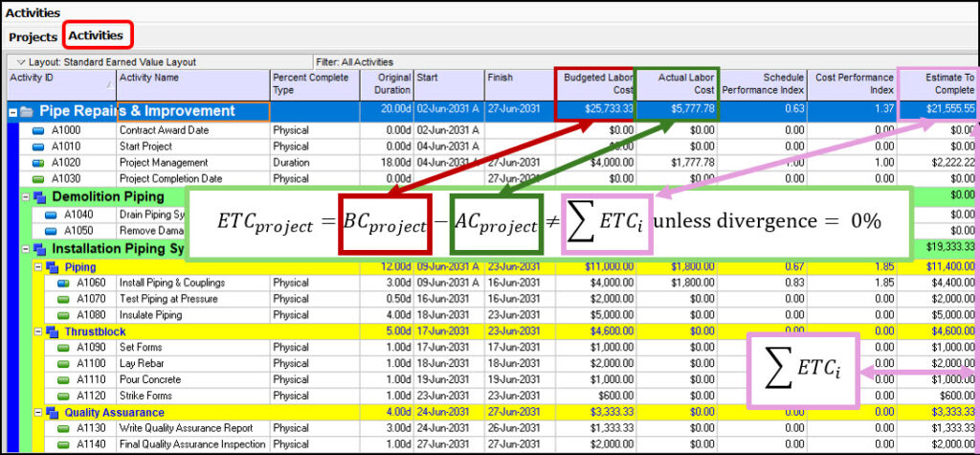
Task: Select Final Quality Assurance Inspection activity name
Action: [x=192, y=445]
